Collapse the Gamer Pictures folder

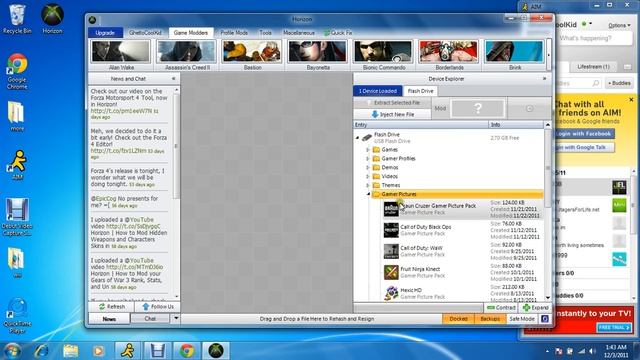click(368, 194)
